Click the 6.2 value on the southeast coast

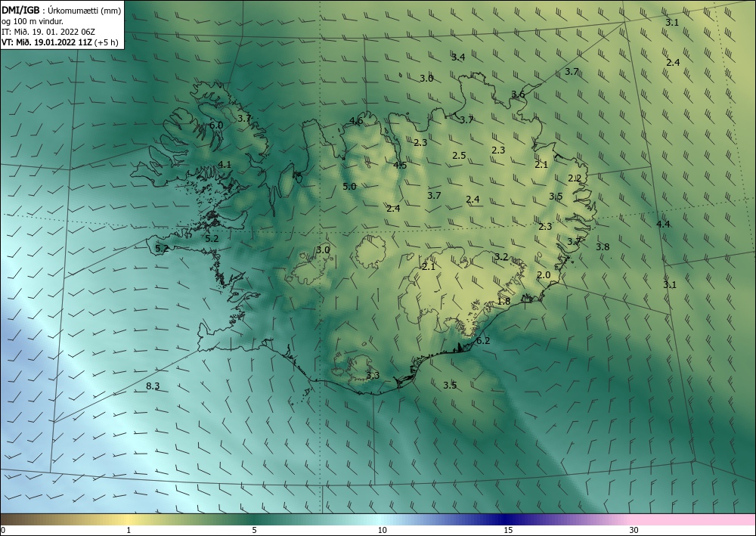[483, 341]
